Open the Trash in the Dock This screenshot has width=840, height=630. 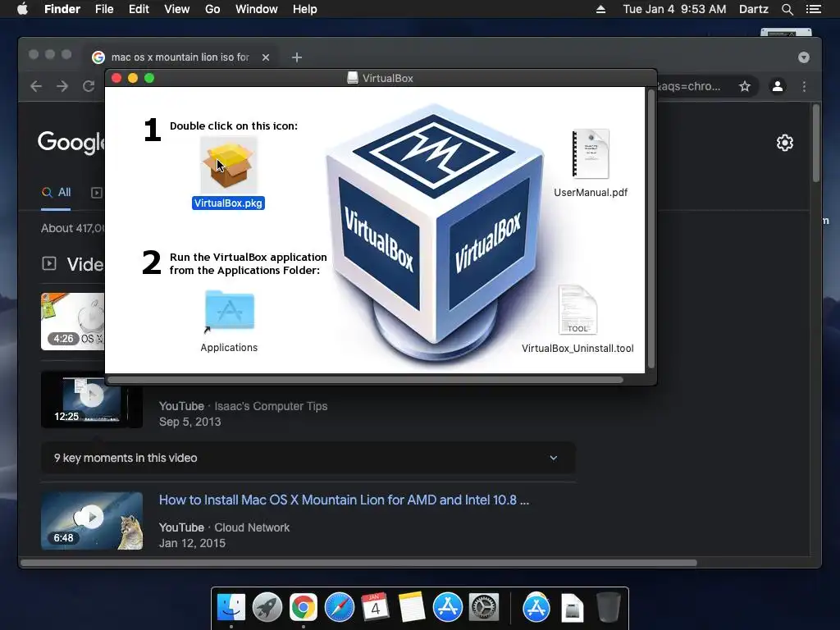(x=608, y=608)
